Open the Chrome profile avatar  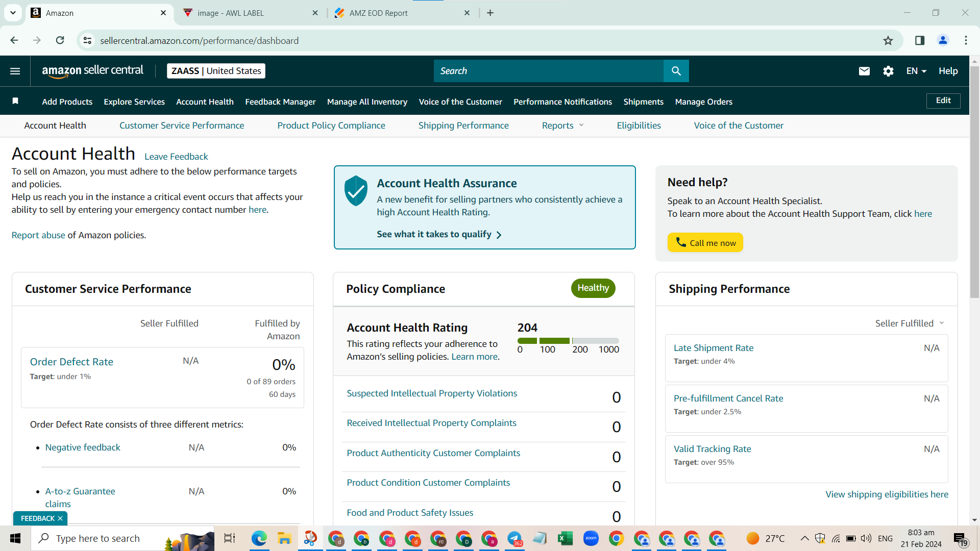click(x=943, y=40)
